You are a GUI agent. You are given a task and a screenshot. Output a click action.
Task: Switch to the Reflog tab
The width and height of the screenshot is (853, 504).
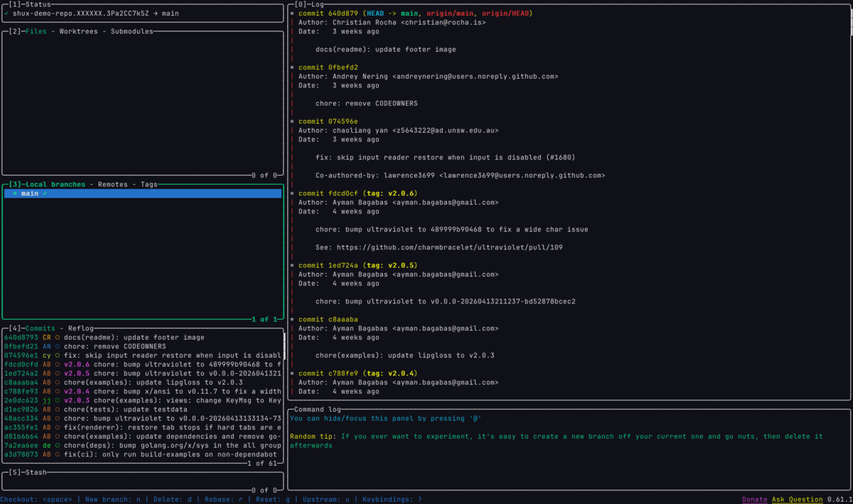(81, 328)
